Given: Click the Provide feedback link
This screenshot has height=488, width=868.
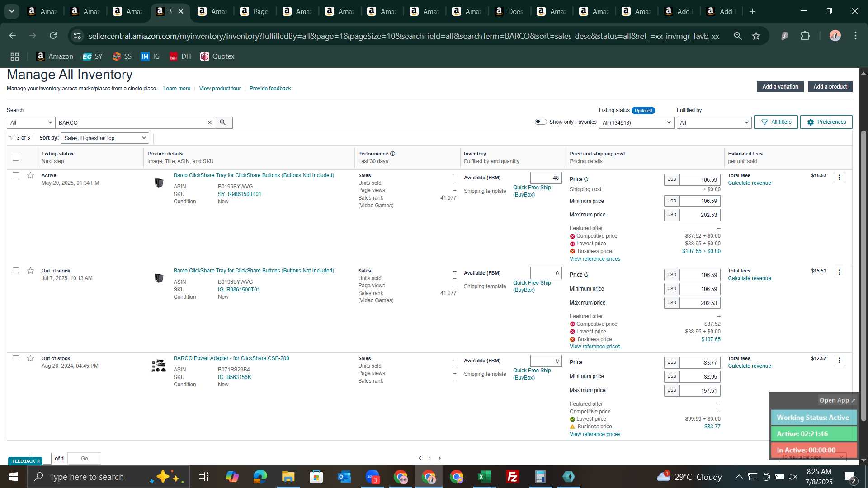Looking at the screenshot, I should coord(270,89).
